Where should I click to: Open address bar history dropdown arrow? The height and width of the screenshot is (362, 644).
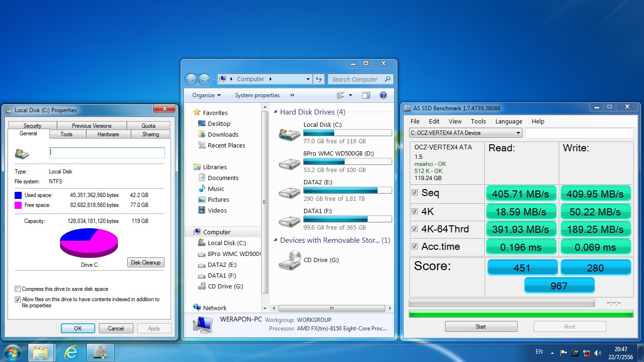pos(308,79)
